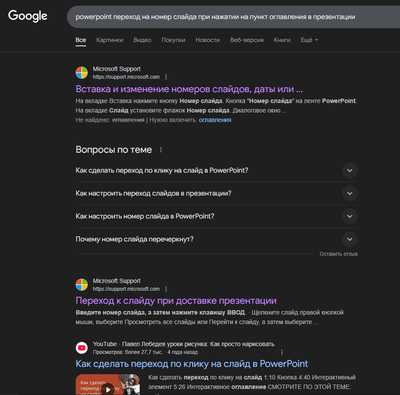Switch to the Видео tab

142,40
